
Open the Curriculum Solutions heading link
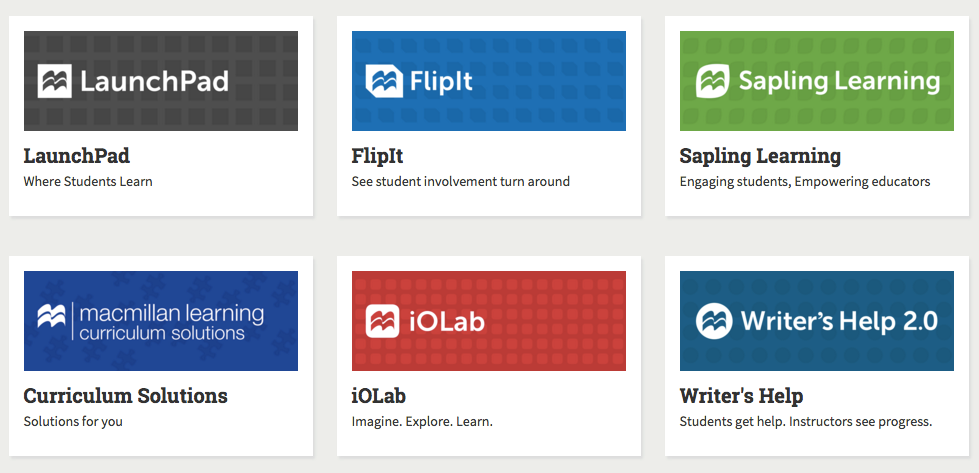pyautogui.click(x=126, y=396)
